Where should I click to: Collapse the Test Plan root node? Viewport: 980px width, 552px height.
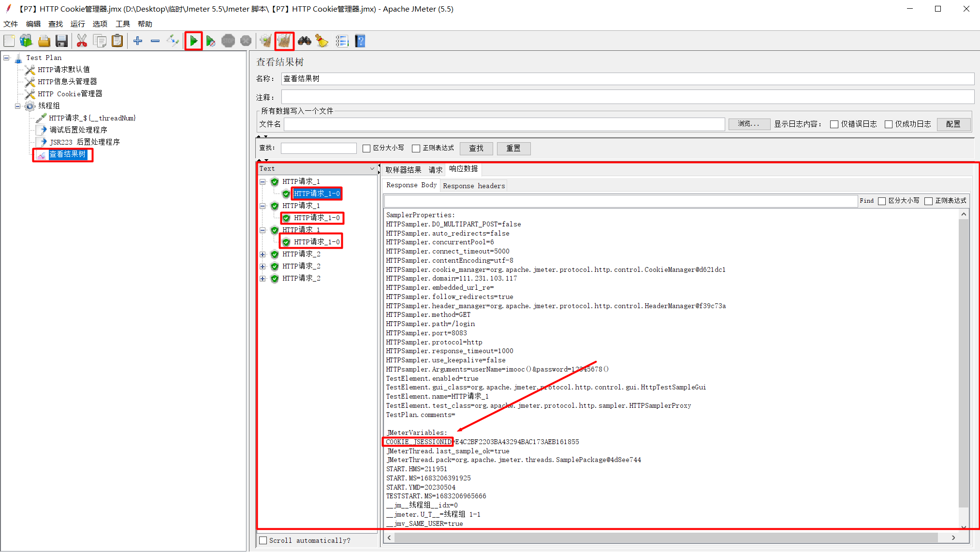click(x=6, y=58)
